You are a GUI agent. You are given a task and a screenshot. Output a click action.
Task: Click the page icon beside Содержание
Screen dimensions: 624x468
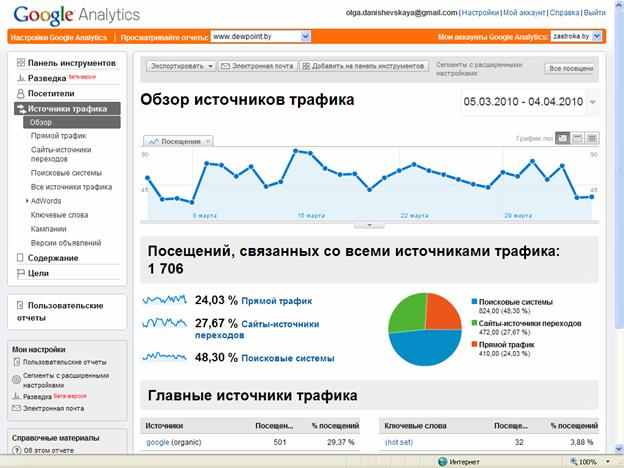click(20, 258)
